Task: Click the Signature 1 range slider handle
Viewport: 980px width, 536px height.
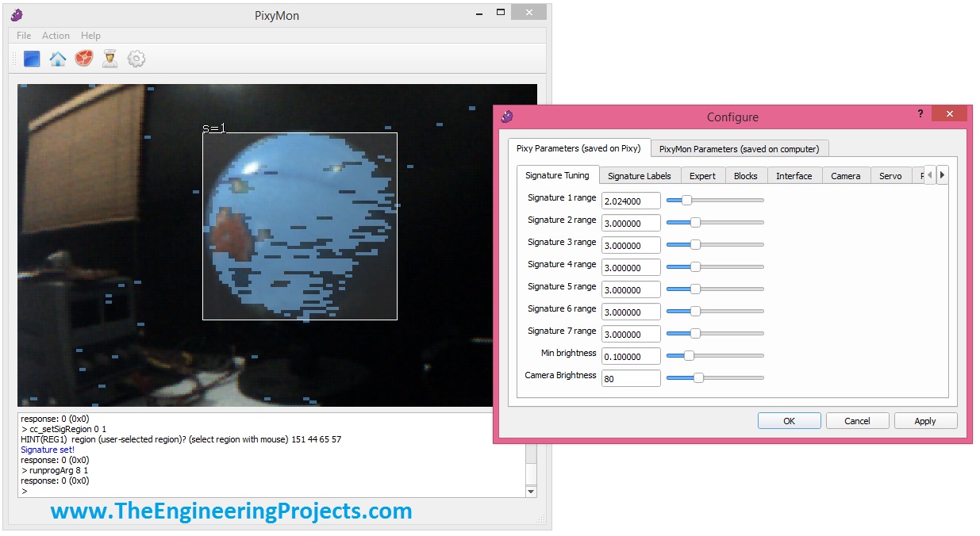Action: 686,201
